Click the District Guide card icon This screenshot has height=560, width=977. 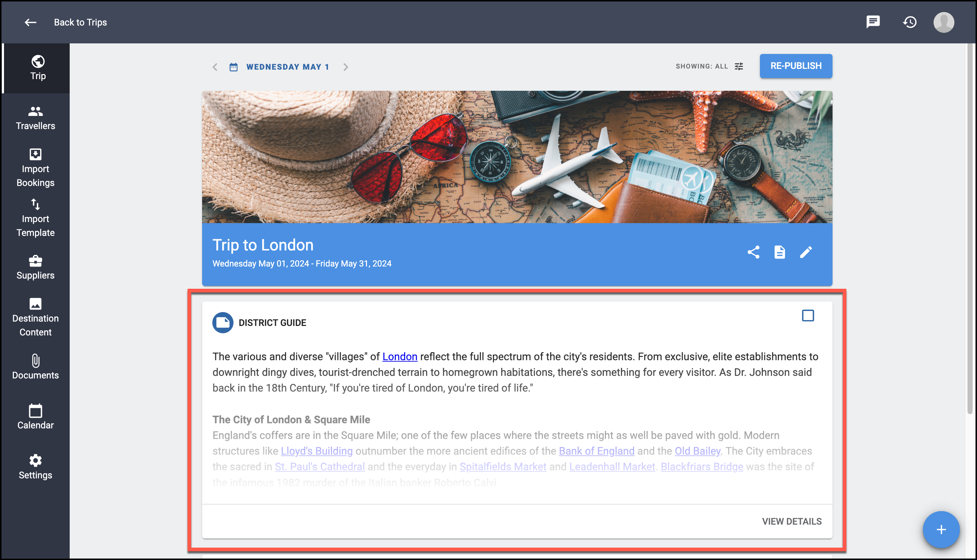pyautogui.click(x=223, y=322)
